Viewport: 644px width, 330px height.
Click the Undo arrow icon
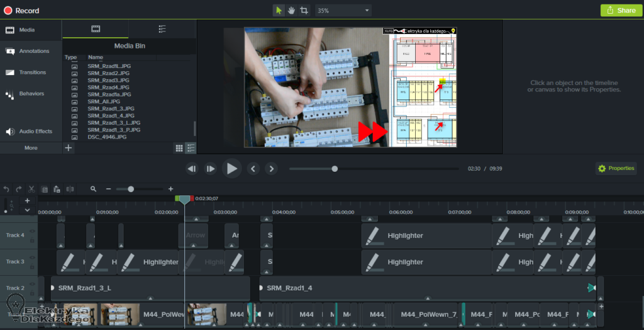(6, 189)
